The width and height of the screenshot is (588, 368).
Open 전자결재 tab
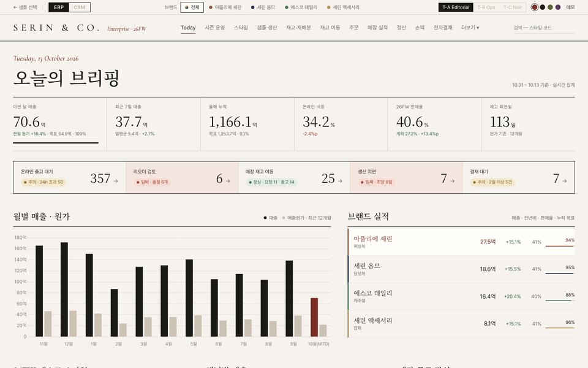point(443,28)
